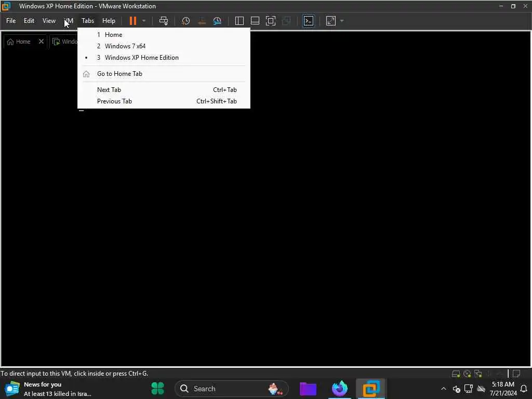This screenshot has height=399, width=532.
Task: Open the View menu
Action: click(49, 21)
